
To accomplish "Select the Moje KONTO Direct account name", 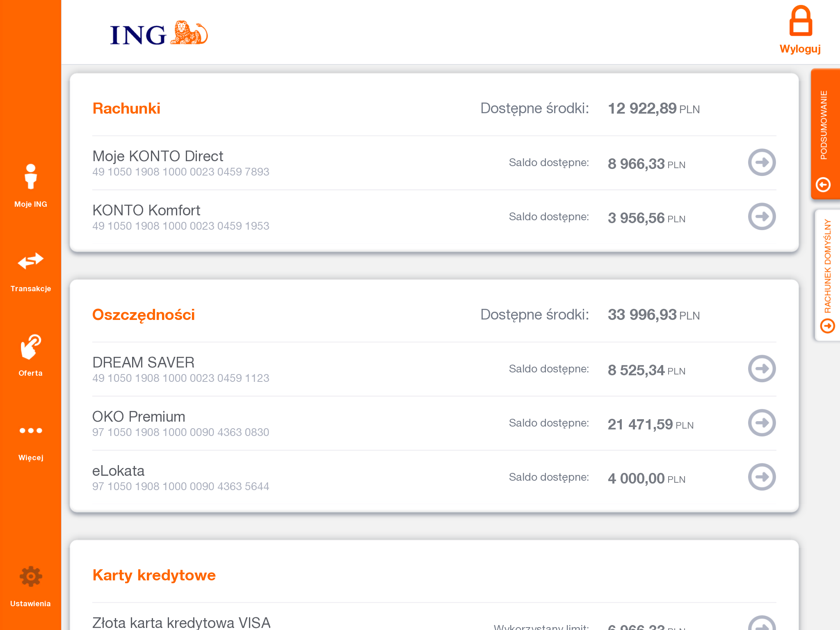I will point(158,156).
